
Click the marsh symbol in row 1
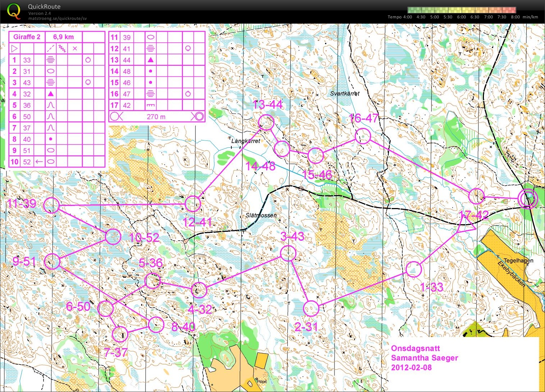click(x=51, y=60)
